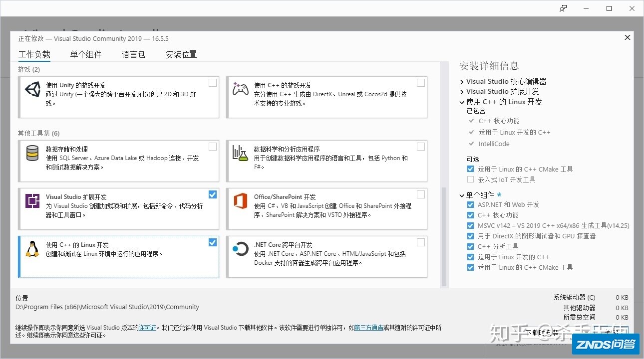
Task: Click the 其他工具集 (6) section heading
Action: pos(39,133)
